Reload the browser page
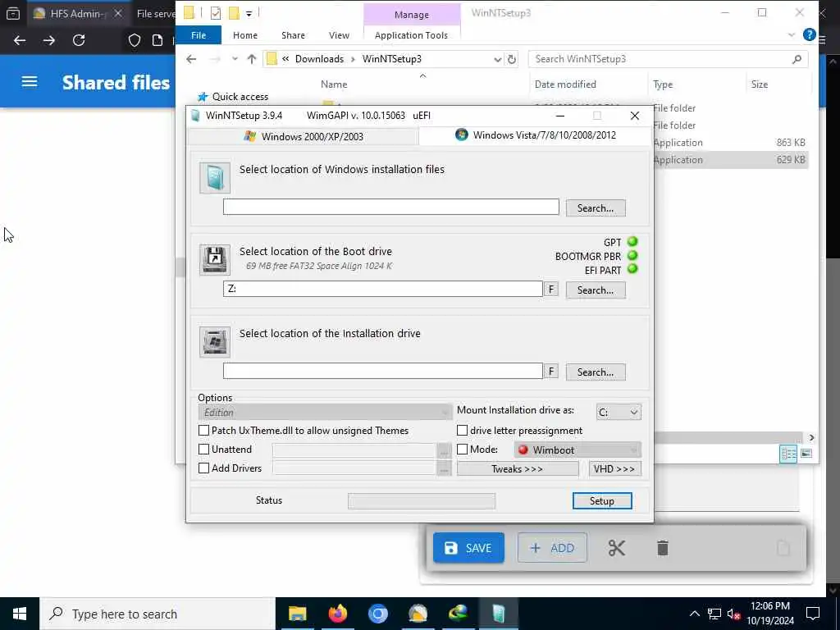The image size is (840, 630). (x=79, y=40)
